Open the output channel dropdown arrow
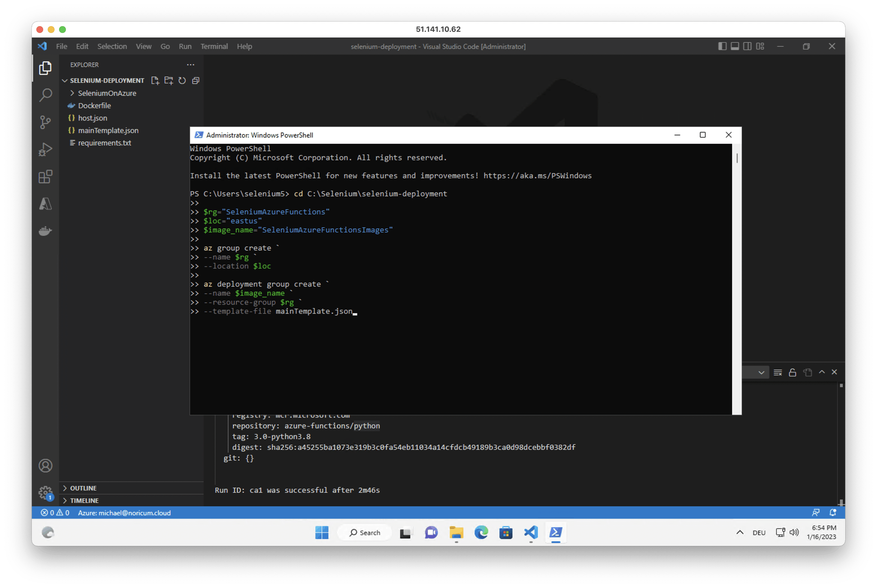Viewport: 877px width, 588px height. click(x=761, y=372)
